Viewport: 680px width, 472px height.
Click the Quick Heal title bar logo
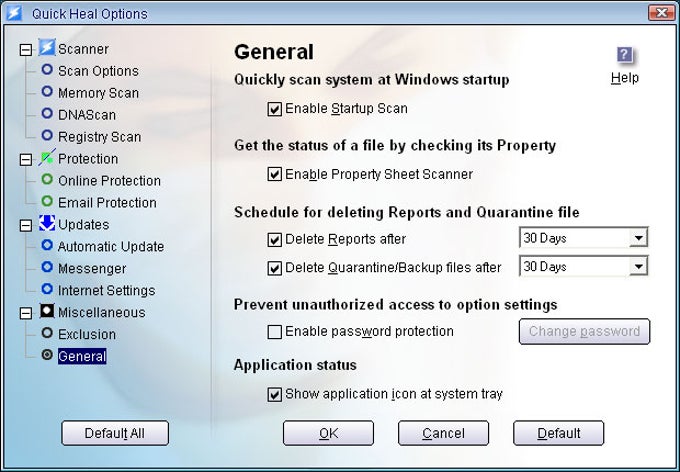pos(14,13)
